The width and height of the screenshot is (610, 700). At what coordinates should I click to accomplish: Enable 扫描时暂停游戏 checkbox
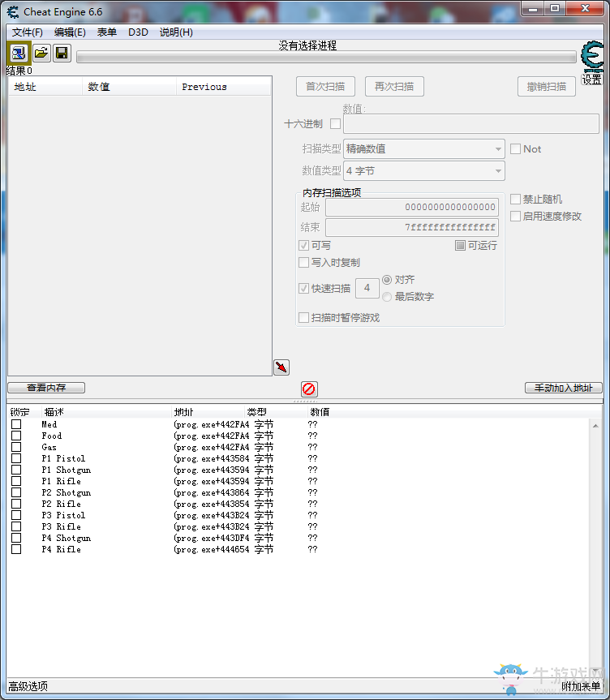tap(303, 317)
